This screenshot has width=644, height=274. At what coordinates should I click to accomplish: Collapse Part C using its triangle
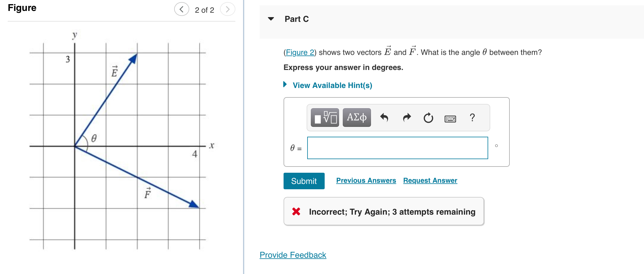pyautogui.click(x=271, y=19)
